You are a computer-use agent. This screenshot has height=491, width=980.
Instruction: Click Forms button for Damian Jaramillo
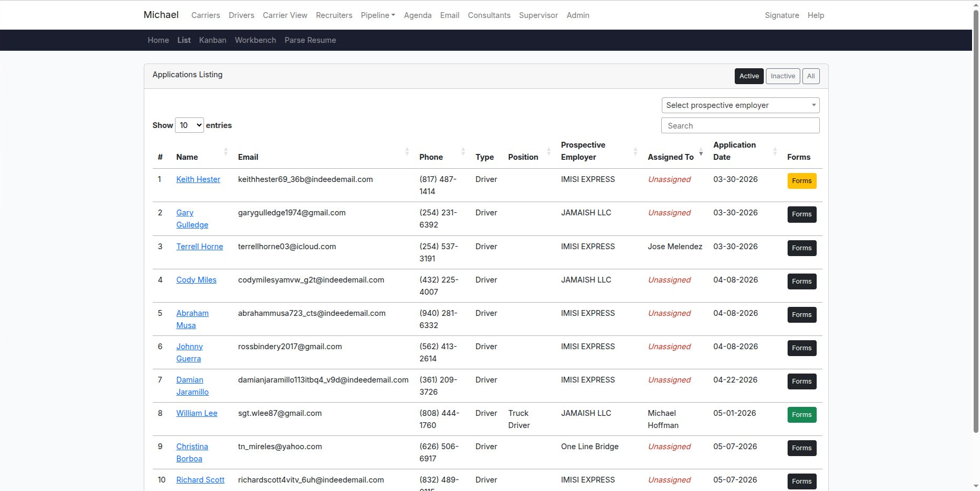[x=802, y=381]
